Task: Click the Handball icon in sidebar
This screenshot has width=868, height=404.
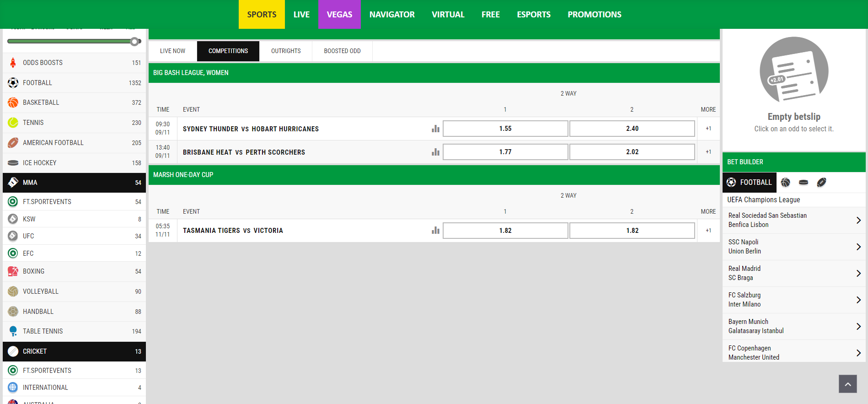Action: point(13,312)
